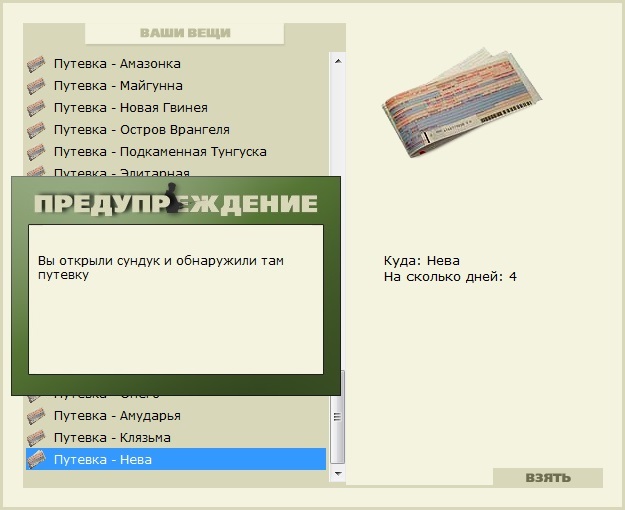Click ticket icon beside Путевка - Амударья
Image resolution: width=625 pixels, height=510 pixels.
tap(36, 416)
